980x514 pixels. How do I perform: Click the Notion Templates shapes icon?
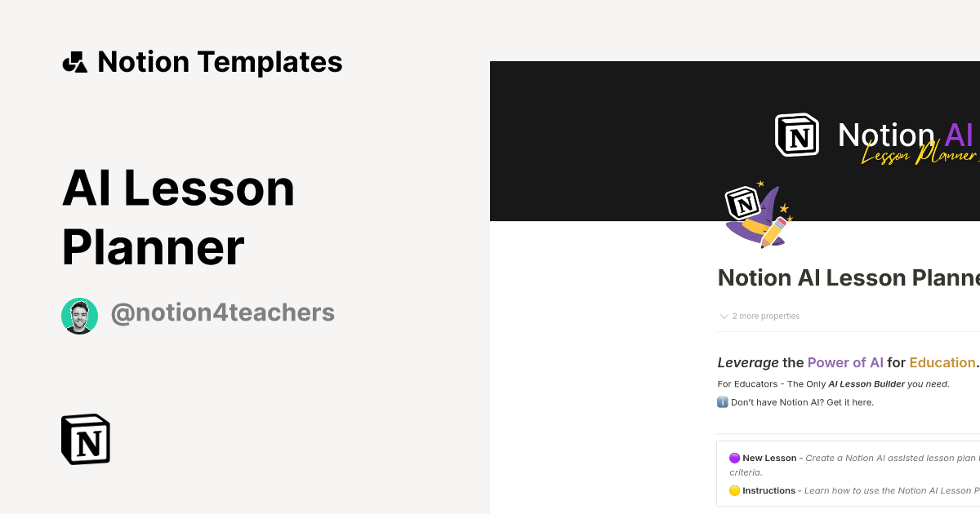click(74, 62)
